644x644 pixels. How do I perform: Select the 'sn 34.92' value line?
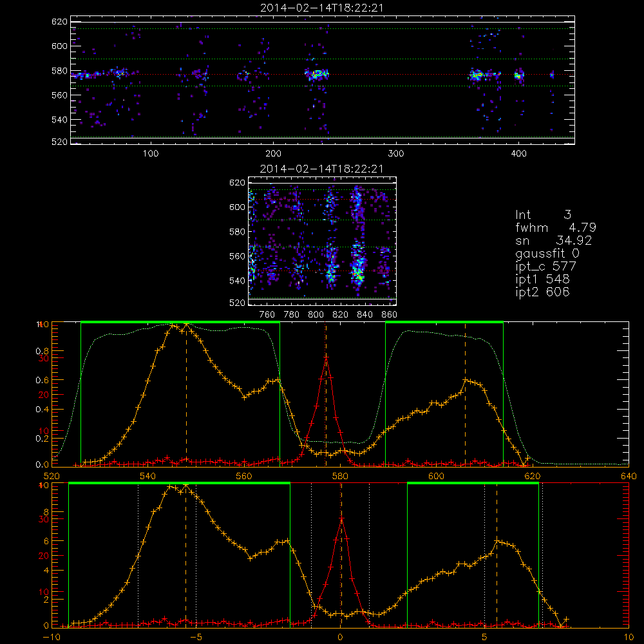[554, 240]
